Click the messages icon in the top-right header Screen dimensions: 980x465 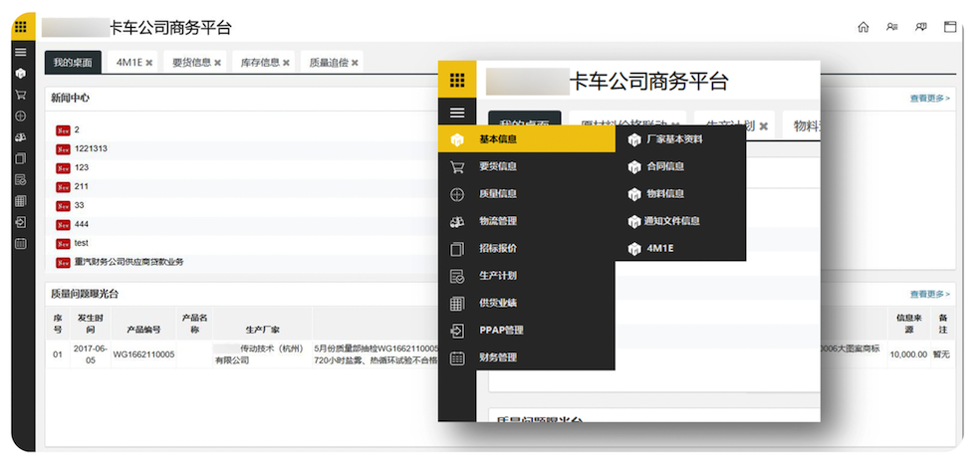[x=920, y=27]
